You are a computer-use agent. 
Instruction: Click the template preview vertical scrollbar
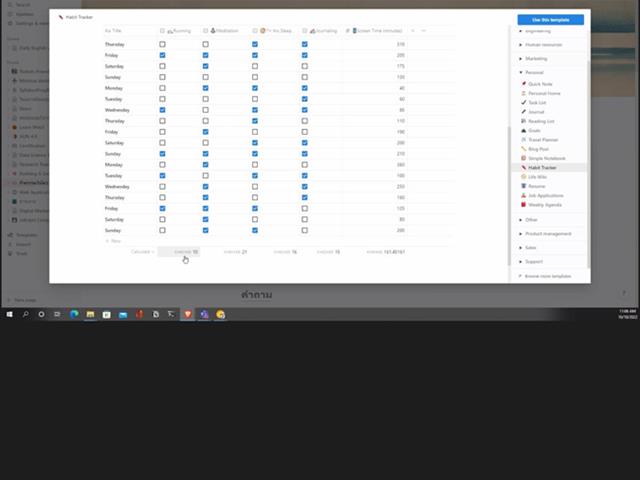click(x=509, y=196)
